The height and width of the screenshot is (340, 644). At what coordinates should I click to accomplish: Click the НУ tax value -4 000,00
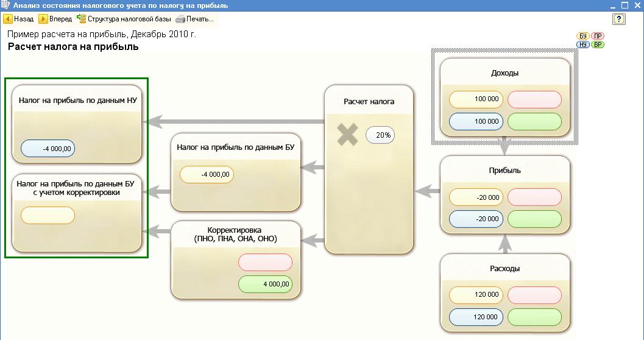[x=48, y=149]
